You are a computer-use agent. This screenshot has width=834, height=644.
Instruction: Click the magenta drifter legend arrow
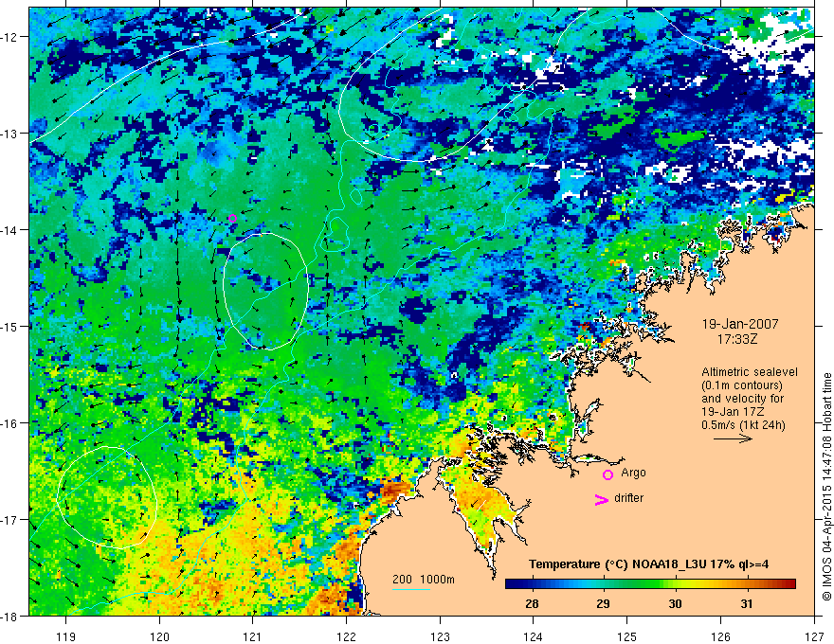602,500
